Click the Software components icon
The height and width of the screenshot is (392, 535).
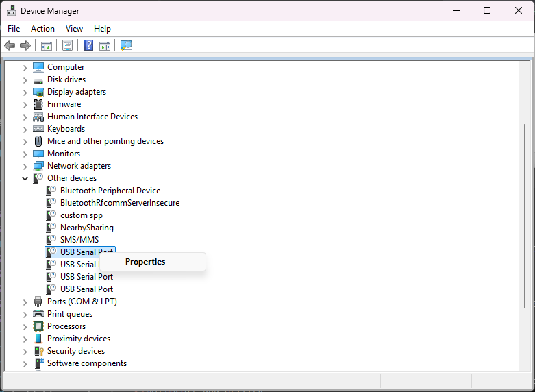(39, 363)
